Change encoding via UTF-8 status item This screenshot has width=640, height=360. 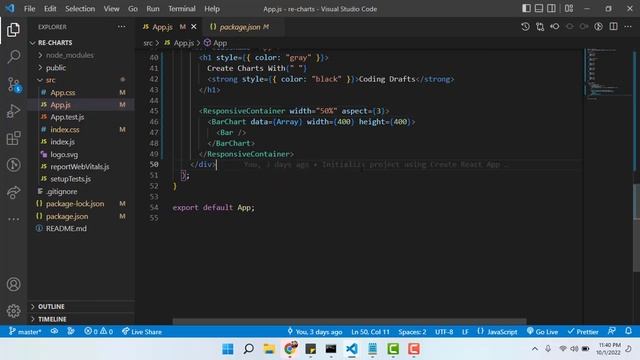click(x=444, y=332)
